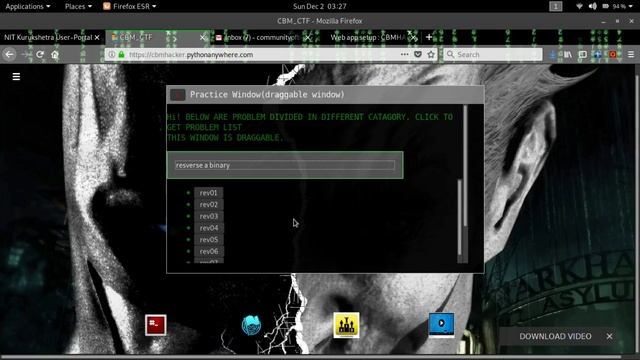Open problem rev04
The image size is (640, 360).
click(209, 228)
